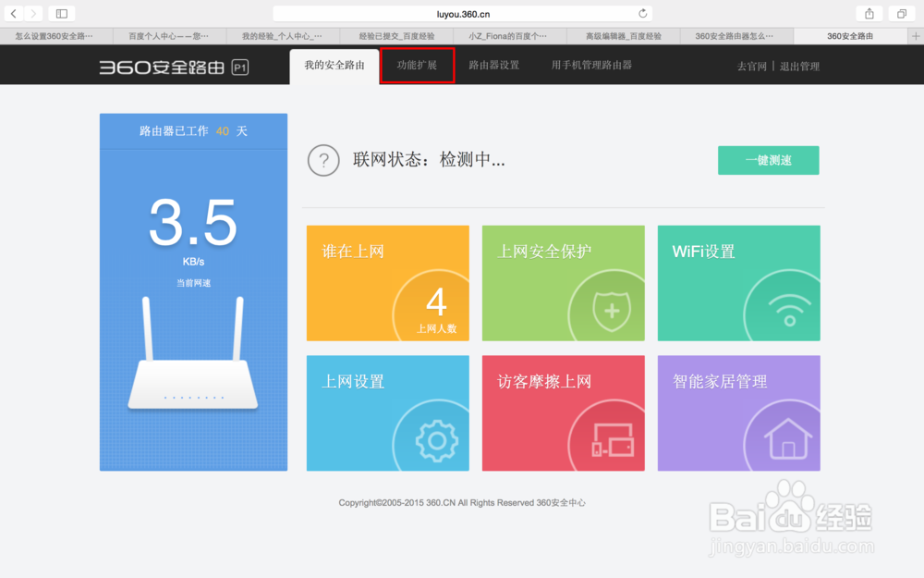The width and height of the screenshot is (924, 578).
Task: Click the smart home house icon
Action: [788, 438]
